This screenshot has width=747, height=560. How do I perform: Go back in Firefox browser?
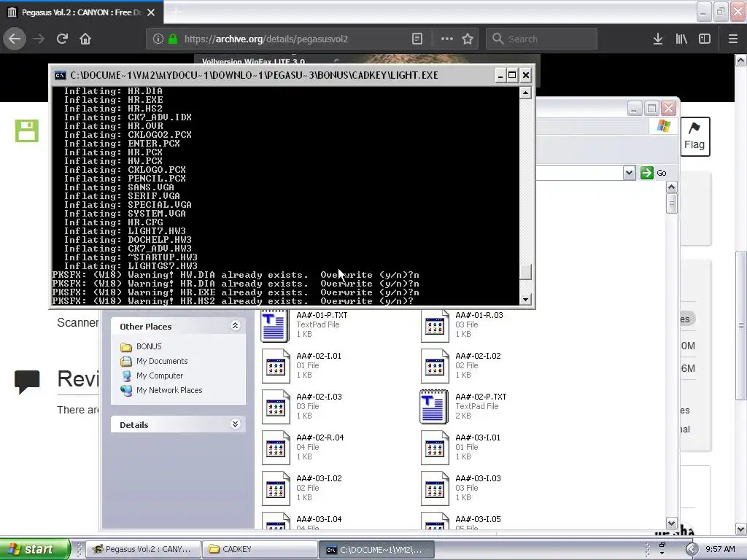tap(15, 39)
